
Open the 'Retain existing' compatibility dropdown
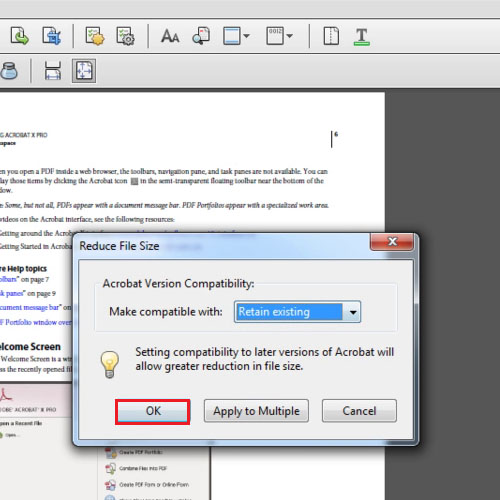[297, 312]
